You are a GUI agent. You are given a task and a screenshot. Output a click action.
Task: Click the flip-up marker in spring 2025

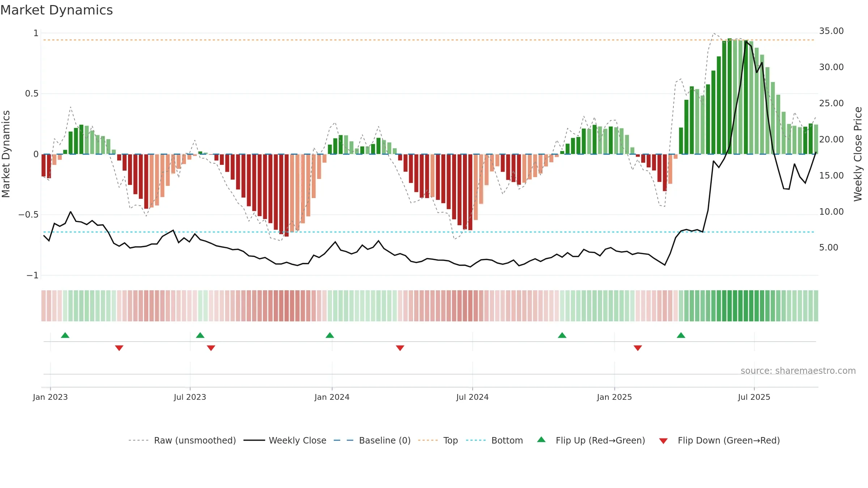pyautogui.click(x=681, y=335)
